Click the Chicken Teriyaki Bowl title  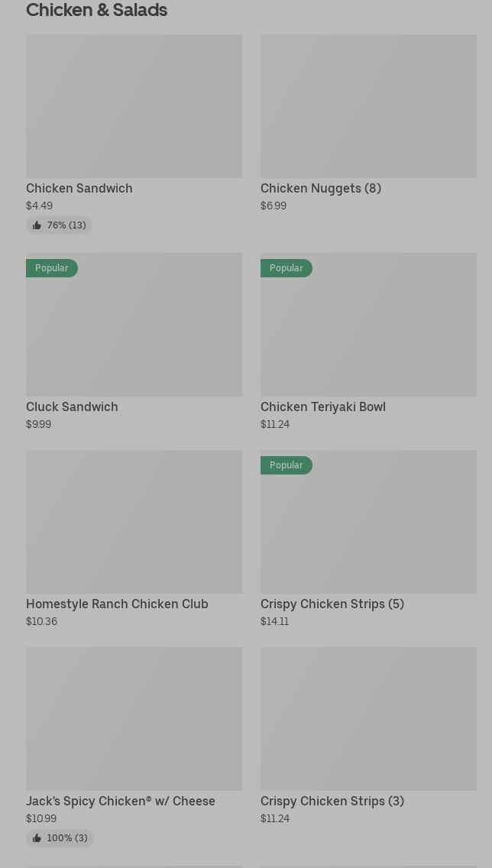point(322,406)
